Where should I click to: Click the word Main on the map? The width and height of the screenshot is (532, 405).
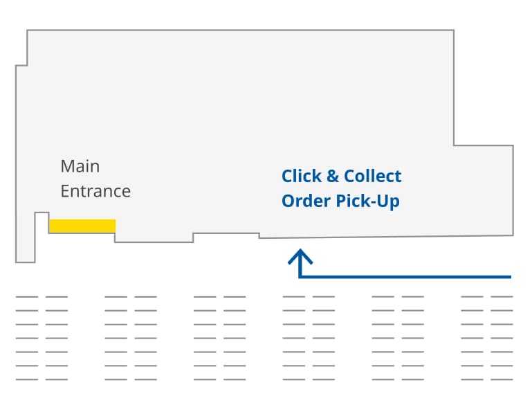pos(80,166)
